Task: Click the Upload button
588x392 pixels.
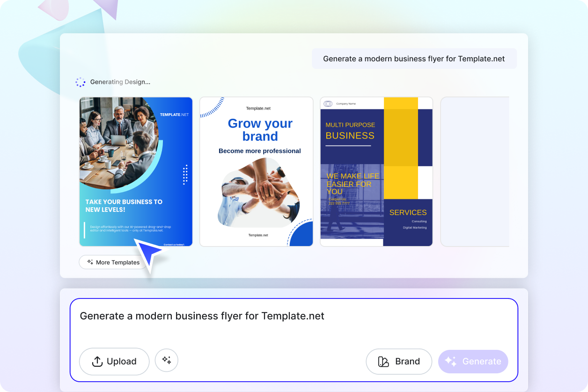Action: (x=114, y=361)
